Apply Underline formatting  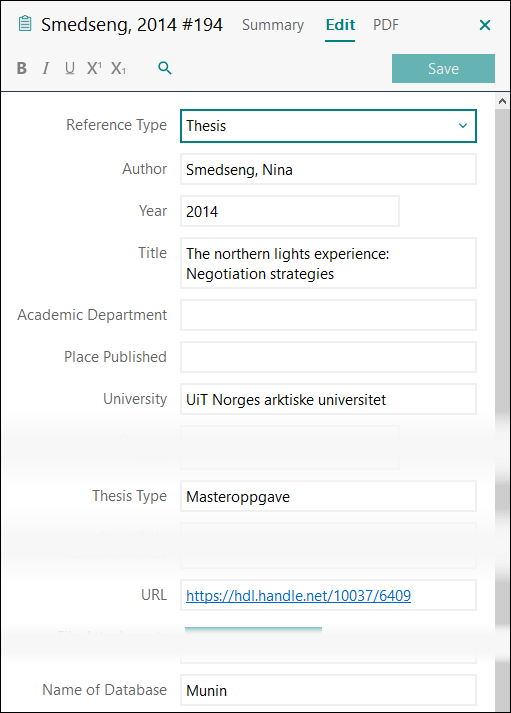click(x=70, y=68)
